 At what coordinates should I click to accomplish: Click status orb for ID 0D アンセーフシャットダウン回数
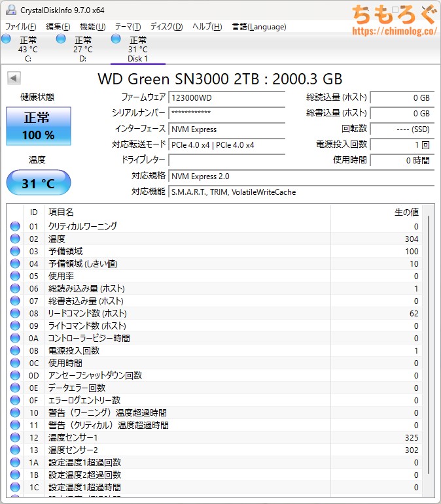click(15, 375)
